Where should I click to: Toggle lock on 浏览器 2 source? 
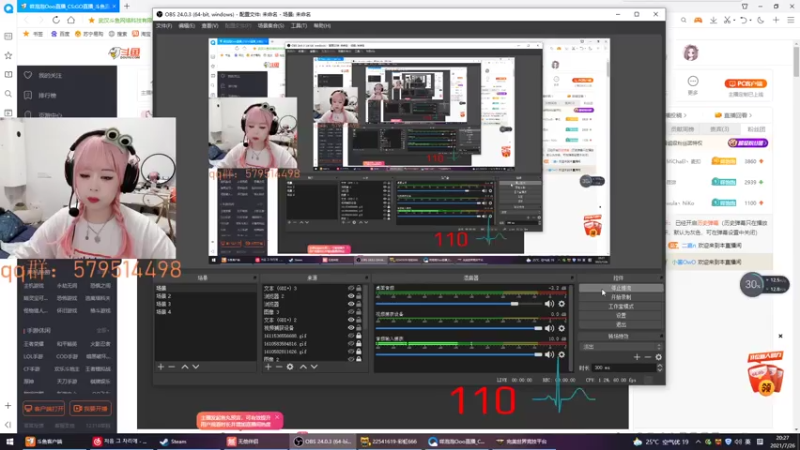pos(359,296)
